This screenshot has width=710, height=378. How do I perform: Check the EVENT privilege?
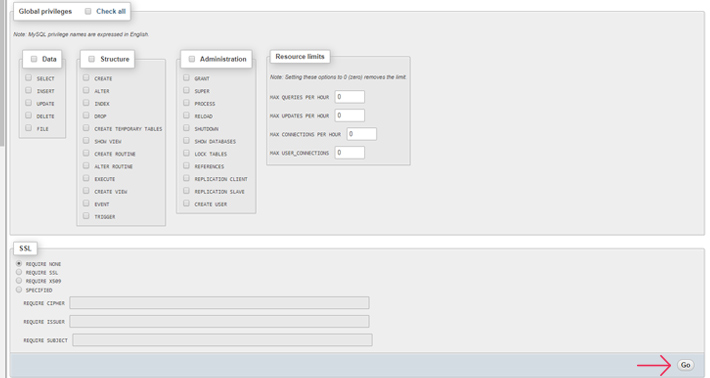coord(86,204)
